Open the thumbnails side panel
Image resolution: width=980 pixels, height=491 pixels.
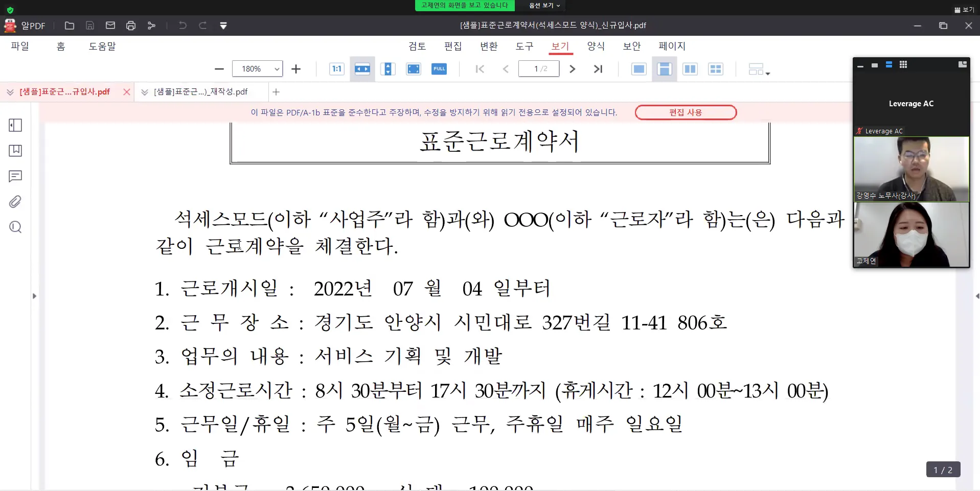click(15, 125)
